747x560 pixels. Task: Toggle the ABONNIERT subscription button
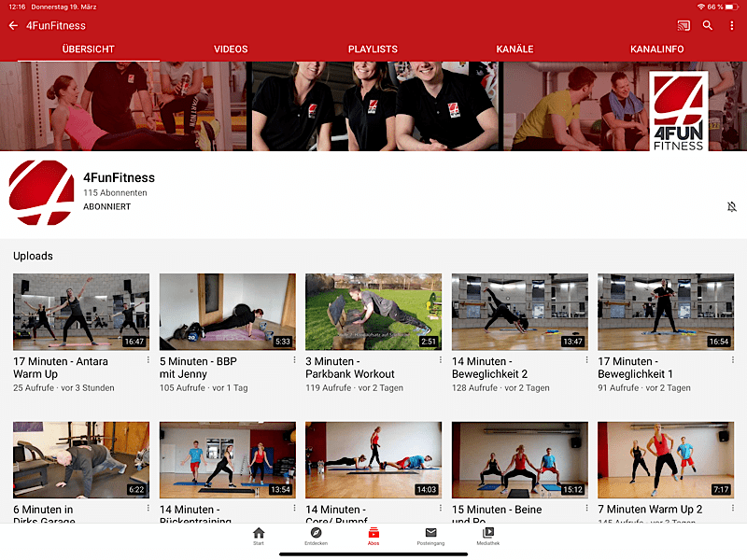(106, 206)
